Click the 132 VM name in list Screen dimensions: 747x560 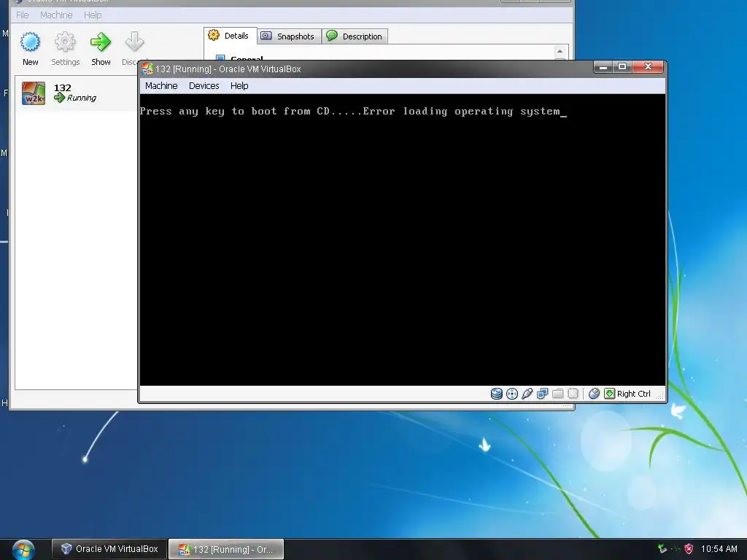63,87
